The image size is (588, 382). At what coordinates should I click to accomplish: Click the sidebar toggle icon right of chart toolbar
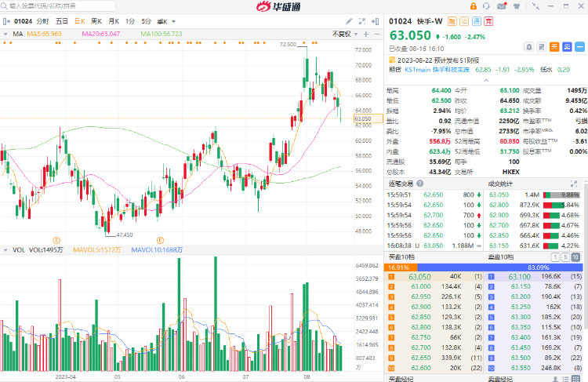pyautogui.click(x=375, y=21)
